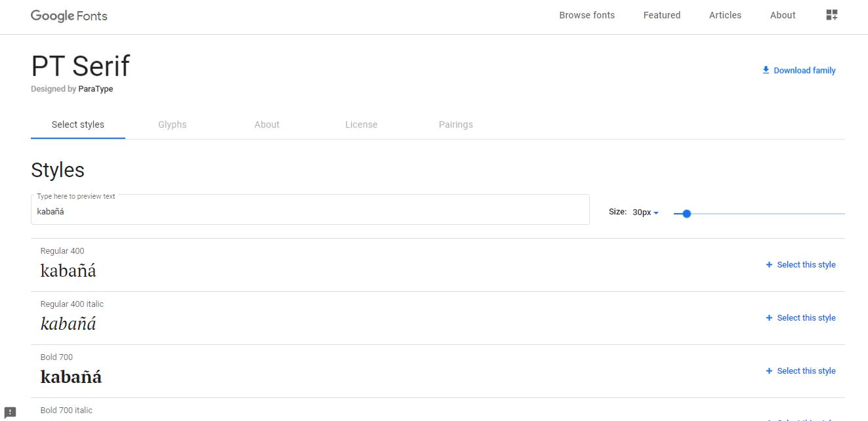The image size is (868, 421).
Task: Click the preview text input field
Action: 310,210
